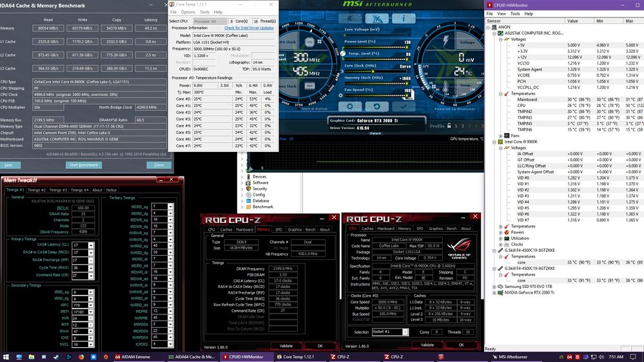Click the volume icon in system tray

(x=601, y=357)
